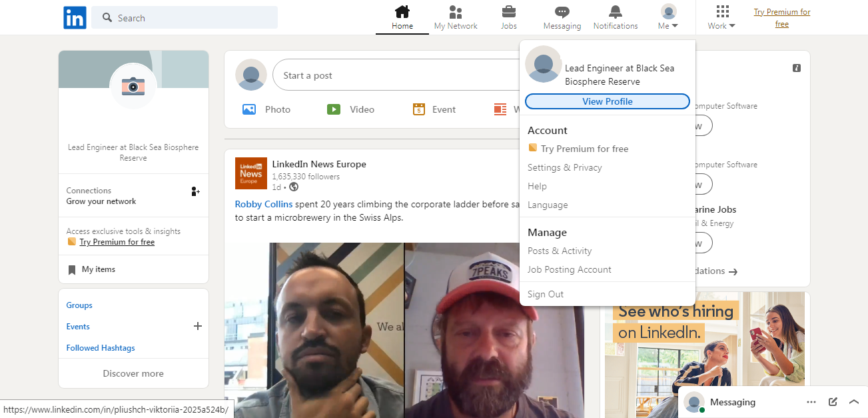Collapse the Me dropdown menu
868x418 pixels.
(668, 18)
